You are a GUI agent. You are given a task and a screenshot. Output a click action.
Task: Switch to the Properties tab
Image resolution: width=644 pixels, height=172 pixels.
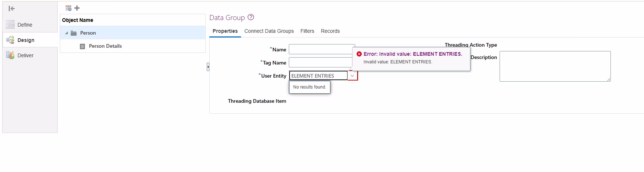click(x=225, y=31)
